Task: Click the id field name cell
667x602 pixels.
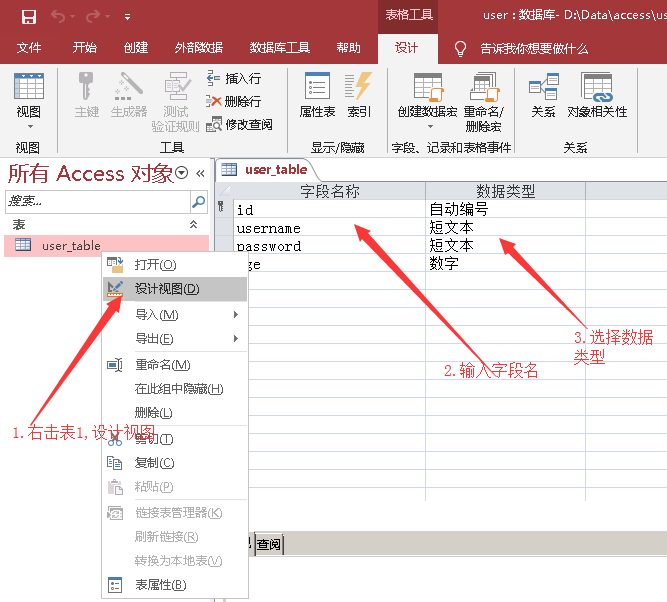Action: (x=329, y=210)
